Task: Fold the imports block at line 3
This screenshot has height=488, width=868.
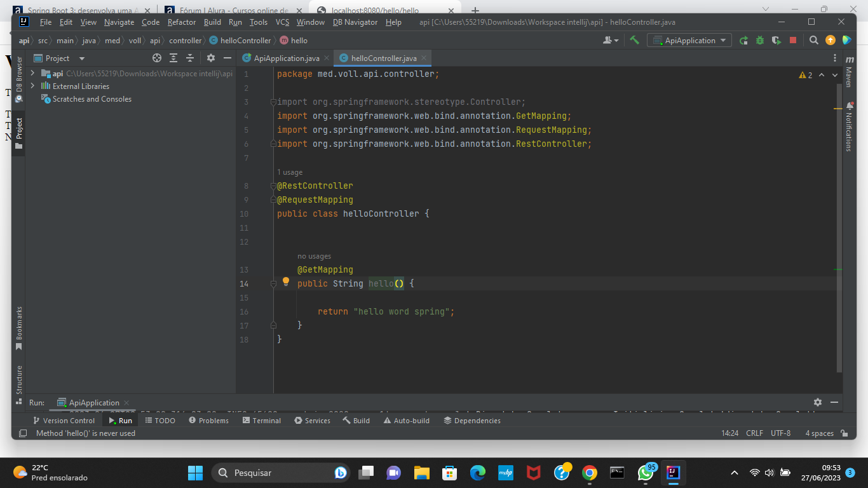Action: pos(273,102)
